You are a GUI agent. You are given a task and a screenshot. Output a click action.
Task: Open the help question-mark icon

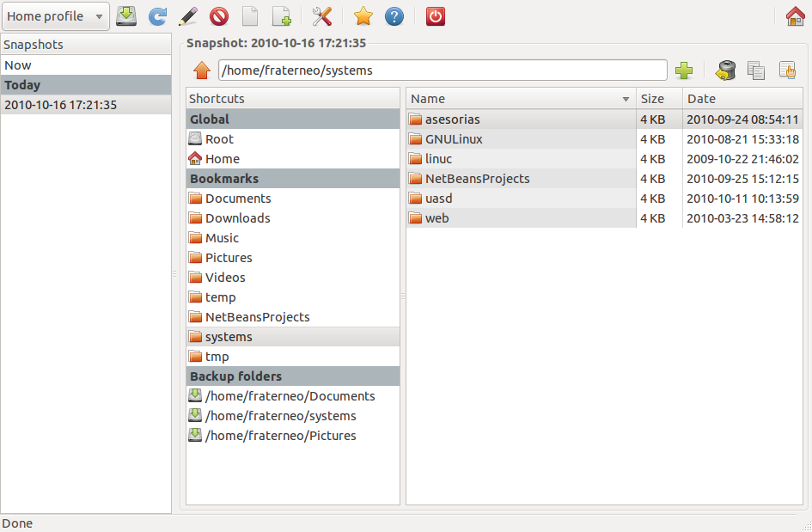pos(394,16)
